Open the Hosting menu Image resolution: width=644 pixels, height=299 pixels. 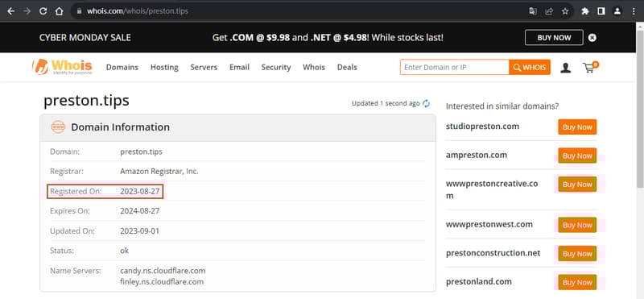click(x=164, y=67)
